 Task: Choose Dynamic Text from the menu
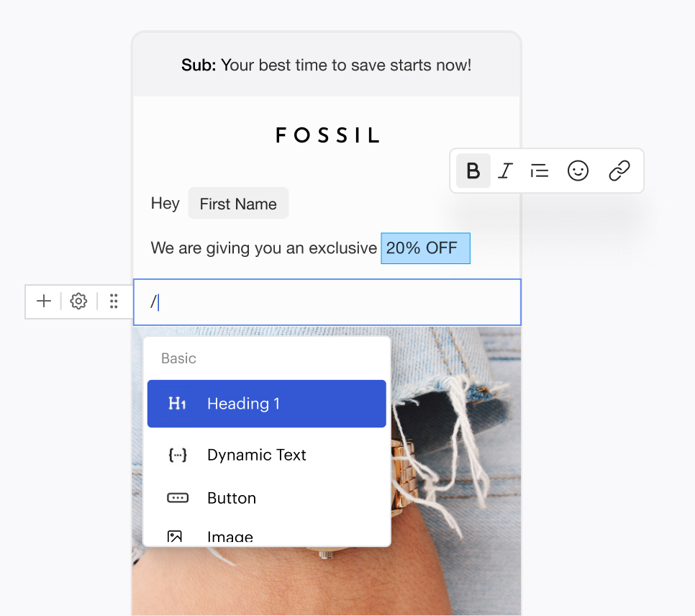[x=256, y=455]
